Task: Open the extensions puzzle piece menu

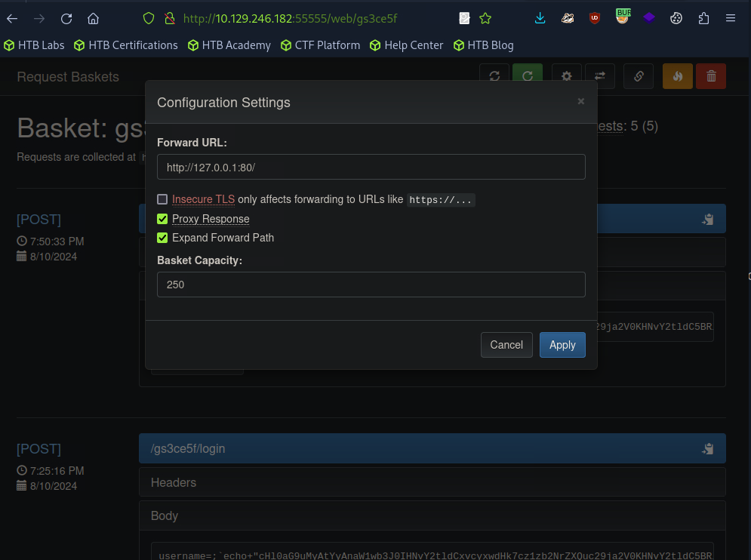Action: (x=703, y=19)
